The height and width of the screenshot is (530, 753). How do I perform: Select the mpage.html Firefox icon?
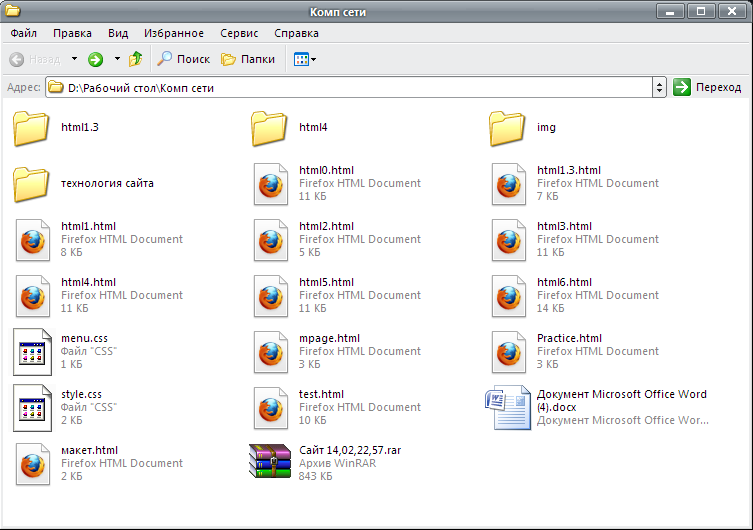tap(271, 353)
